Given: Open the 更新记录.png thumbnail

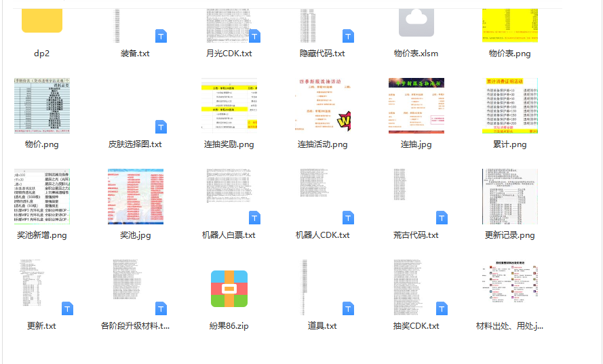Looking at the screenshot, I should (510, 197).
